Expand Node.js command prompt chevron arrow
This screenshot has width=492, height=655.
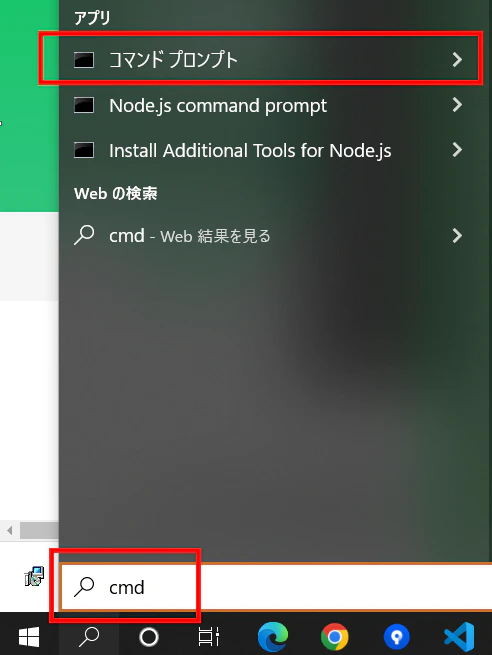click(457, 104)
